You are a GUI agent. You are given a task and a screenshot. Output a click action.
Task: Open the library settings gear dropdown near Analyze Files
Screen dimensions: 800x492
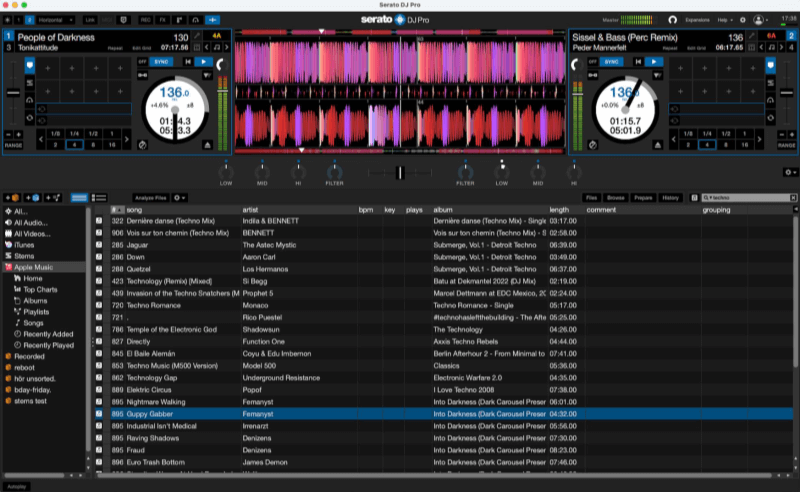tap(180, 198)
